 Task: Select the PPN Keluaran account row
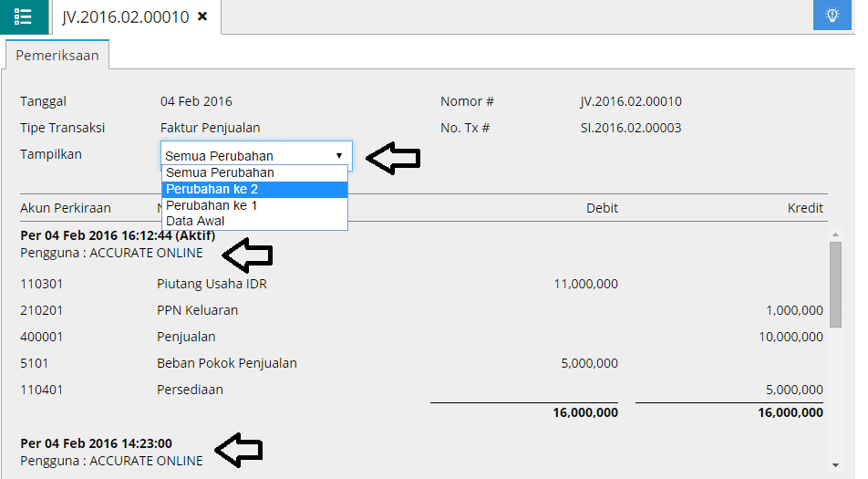pyautogui.click(x=197, y=310)
